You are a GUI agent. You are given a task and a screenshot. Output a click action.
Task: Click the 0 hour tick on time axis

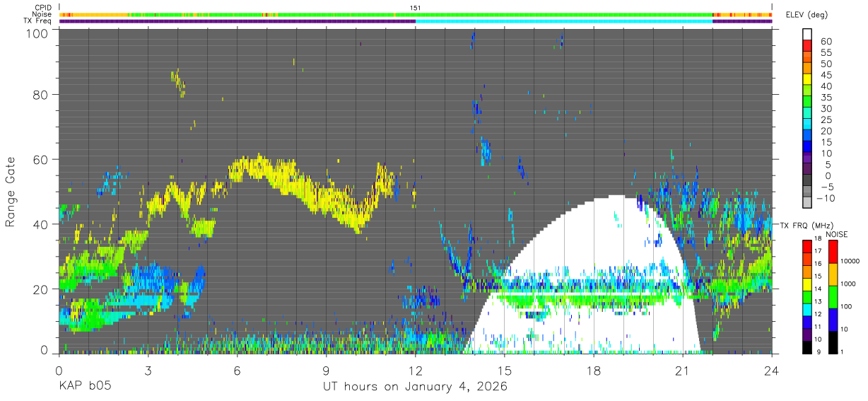59,370
